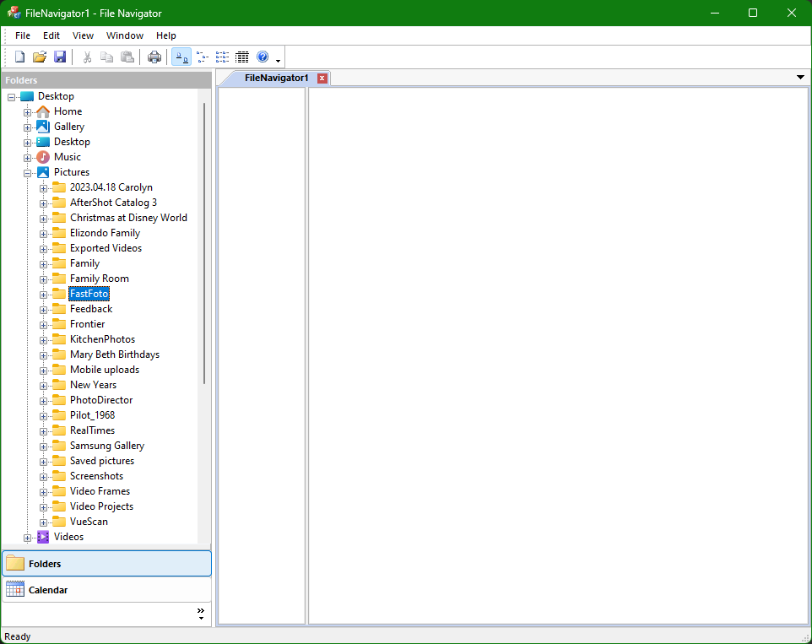Open a file using the Open toolbar icon

pos(40,57)
